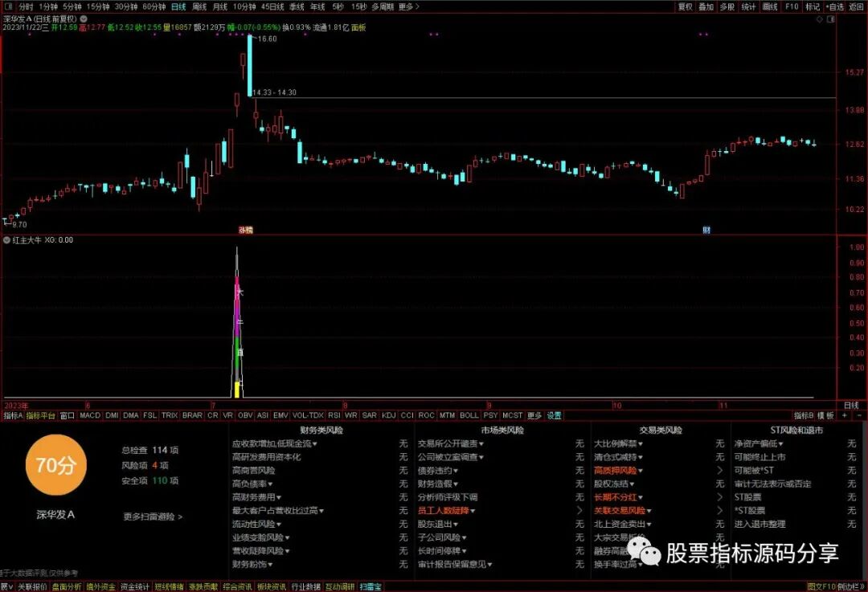868x592 pixels.
Task: Expand 大比例解禁 item
Action: [618, 443]
